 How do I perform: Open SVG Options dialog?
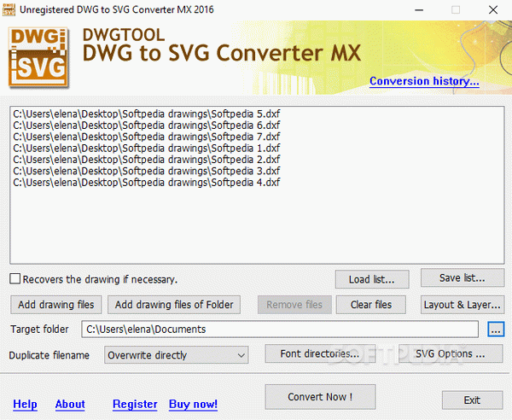pos(451,353)
